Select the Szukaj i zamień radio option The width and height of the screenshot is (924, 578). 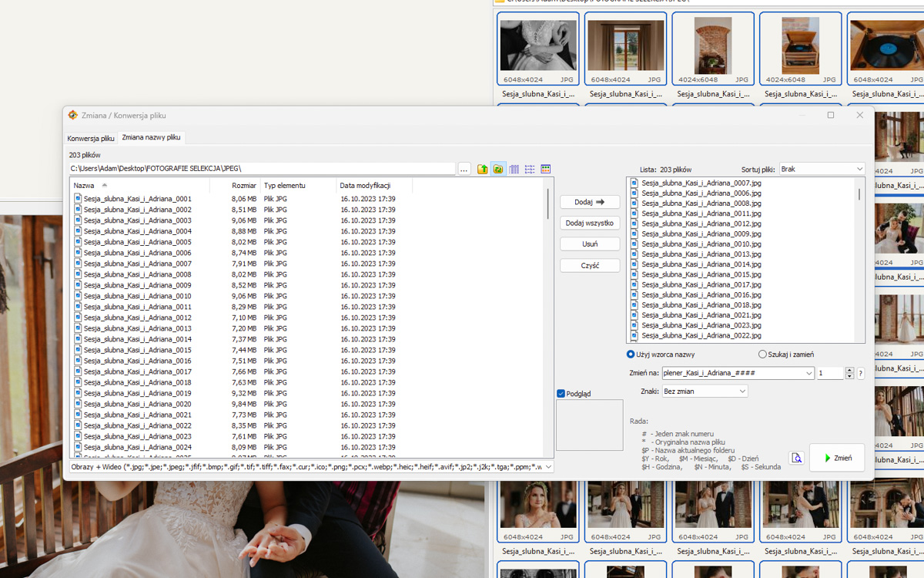(762, 355)
